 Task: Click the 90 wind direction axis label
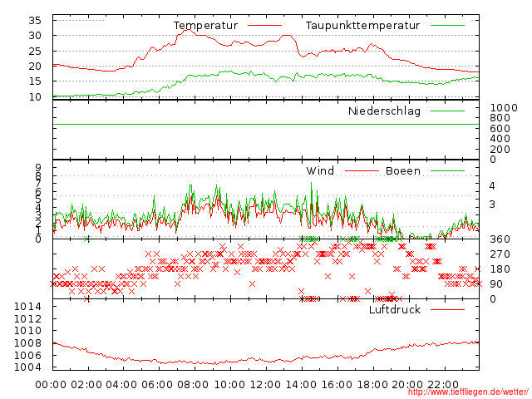[x=496, y=284]
